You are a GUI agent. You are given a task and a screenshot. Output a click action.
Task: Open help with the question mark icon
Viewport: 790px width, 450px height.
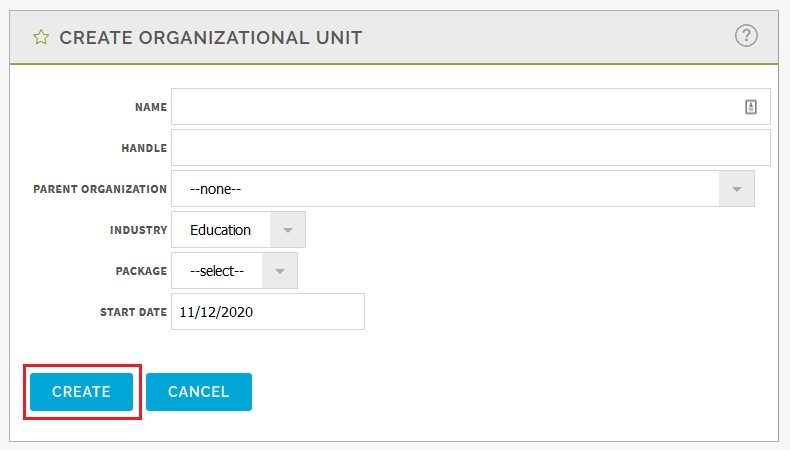[x=746, y=36]
